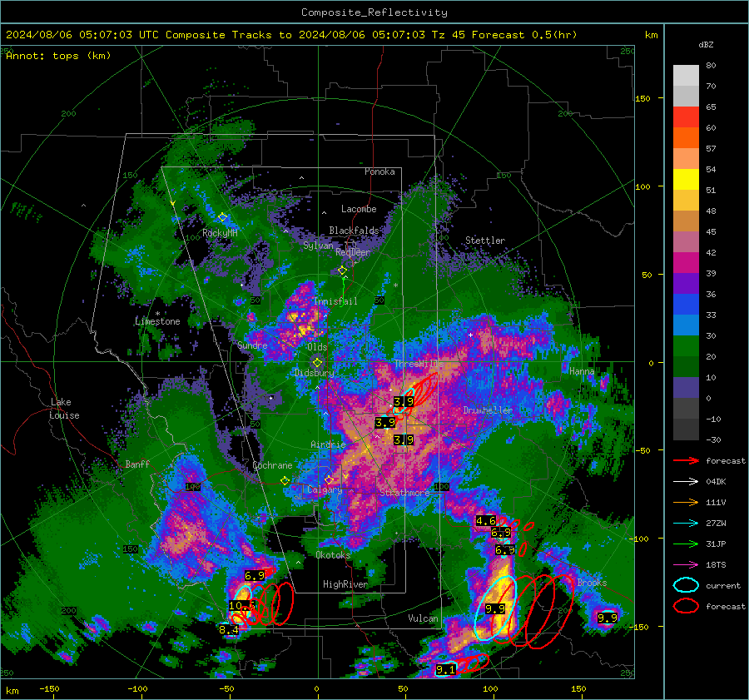Click the 10.5 storm top label
The image size is (749, 700).
[x=241, y=606]
